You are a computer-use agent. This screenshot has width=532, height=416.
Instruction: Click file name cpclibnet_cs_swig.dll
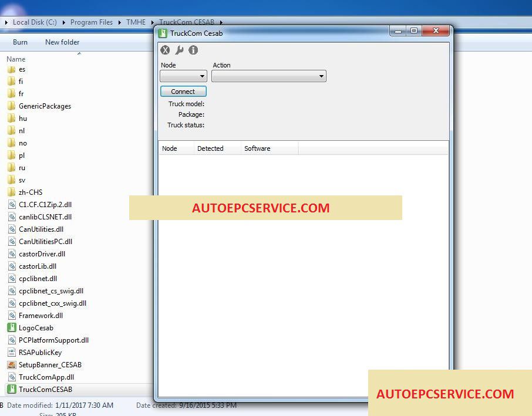coord(51,291)
